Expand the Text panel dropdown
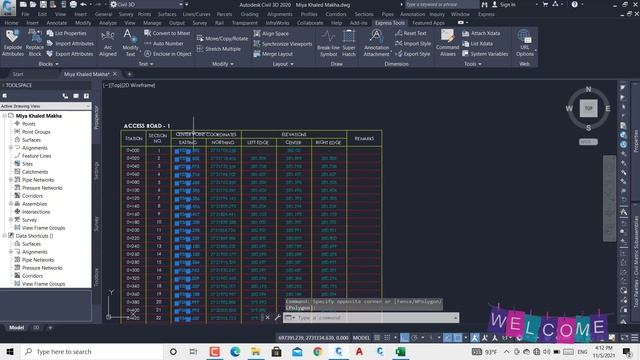Image resolution: width=640 pixels, height=360 pixels. tap(146, 64)
